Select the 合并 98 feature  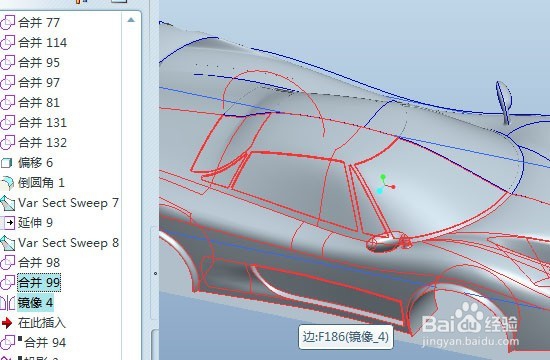pyautogui.click(x=39, y=263)
